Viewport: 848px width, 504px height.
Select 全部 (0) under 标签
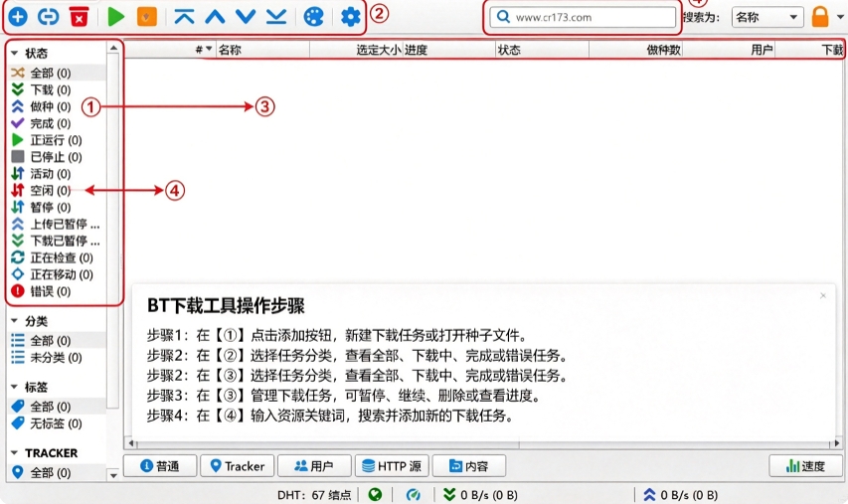(57, 407)
